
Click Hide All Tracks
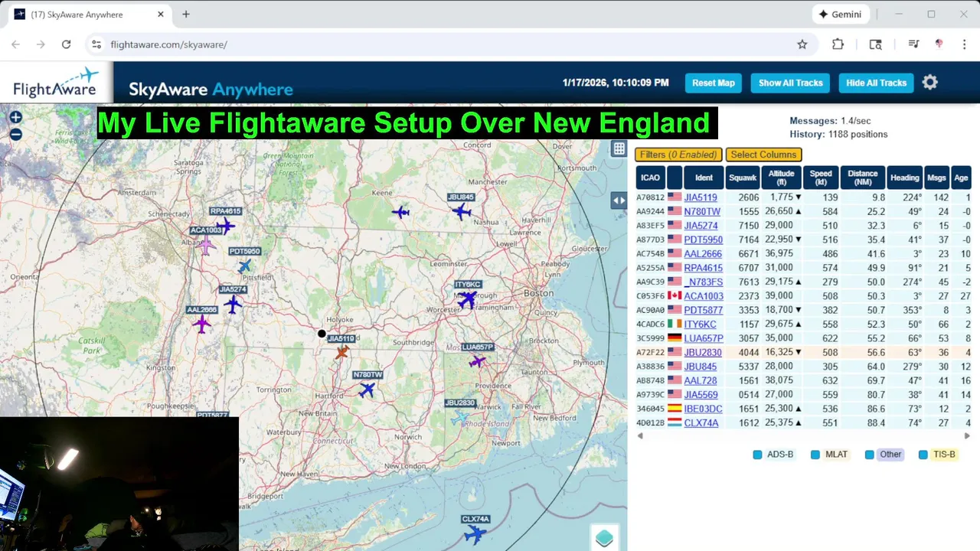click(x=876, y=83)
